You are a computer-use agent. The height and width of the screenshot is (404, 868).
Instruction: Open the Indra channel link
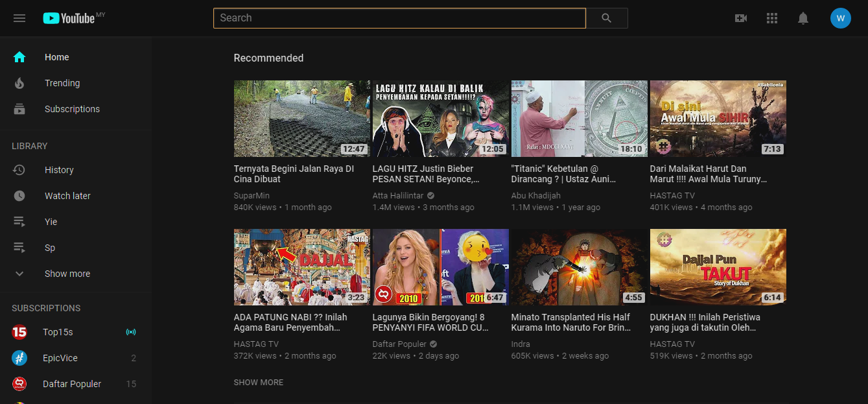(521, 344)
